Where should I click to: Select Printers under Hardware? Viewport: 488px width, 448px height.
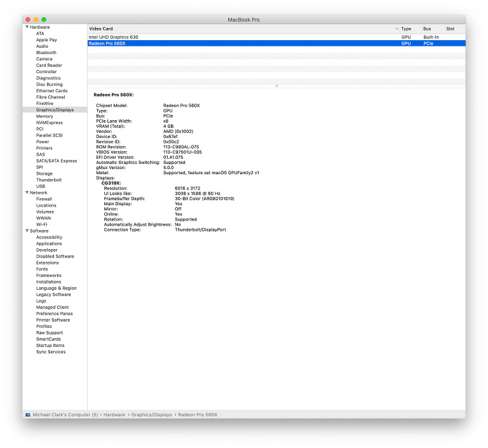coord(44,148)
